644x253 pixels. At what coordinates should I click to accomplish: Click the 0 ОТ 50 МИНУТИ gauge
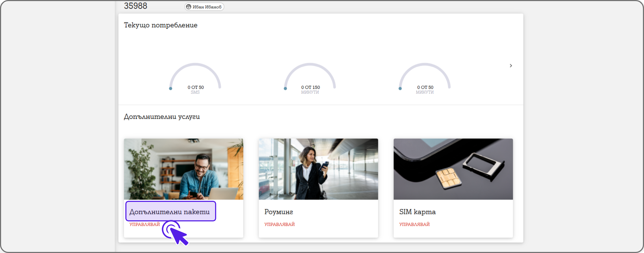click(x=425, y=78)
